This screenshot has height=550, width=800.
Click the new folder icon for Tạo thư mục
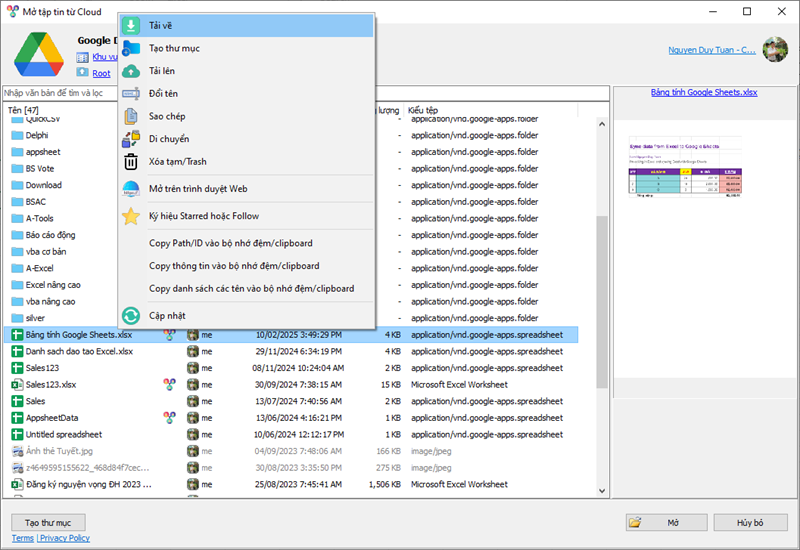click(131, 48)
